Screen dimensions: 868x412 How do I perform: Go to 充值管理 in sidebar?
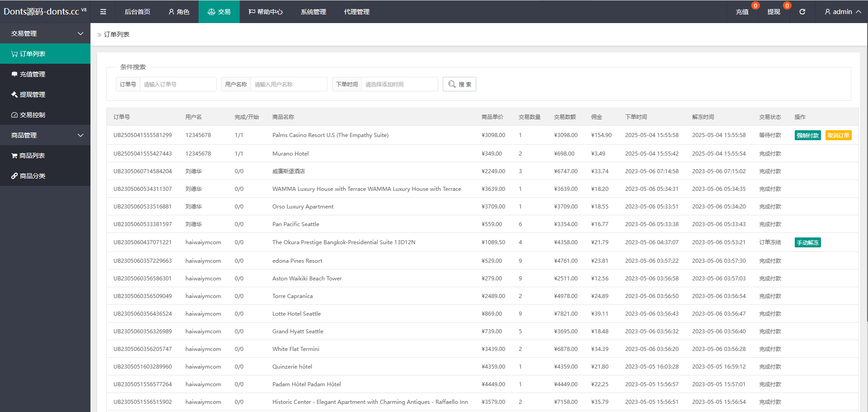(x=45, y=74)
